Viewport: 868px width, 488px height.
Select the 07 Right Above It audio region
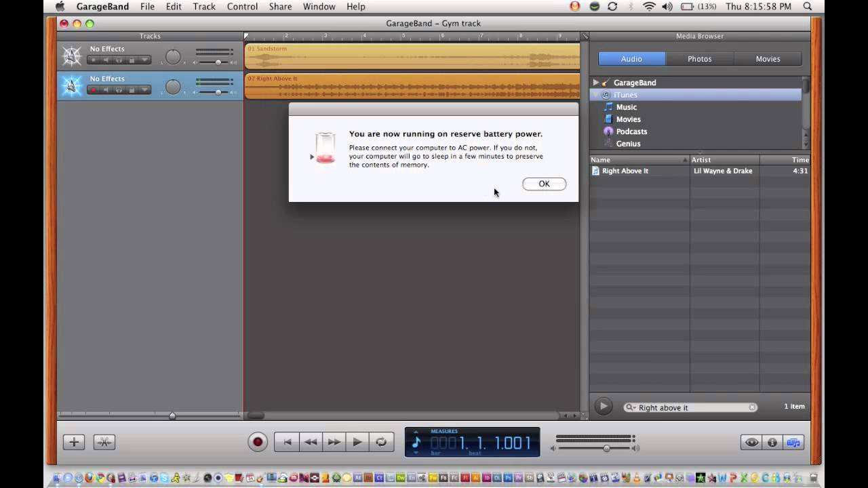tap(412, 87)
